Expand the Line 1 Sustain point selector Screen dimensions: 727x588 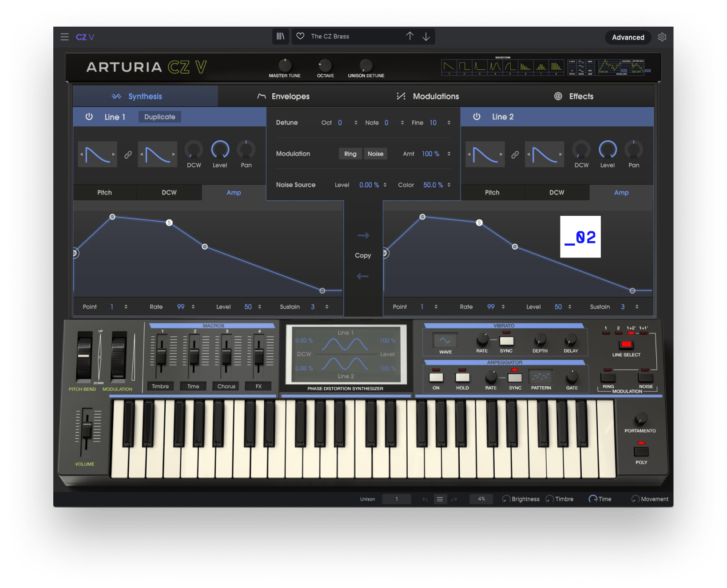(x=327, y=307)
